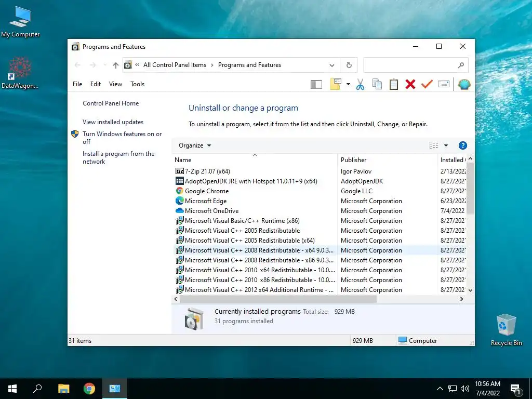Image resolution: width=532 pixels, height=399 pixels.
Task: Click the taskbar search magnifier
Action: click(x=37, y=389)
